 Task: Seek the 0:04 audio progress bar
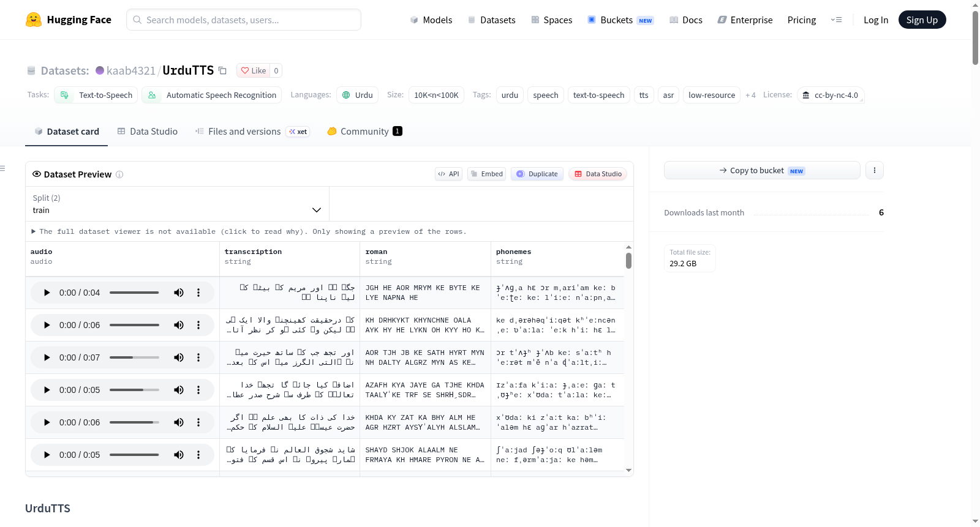click(x=134, y=293)
